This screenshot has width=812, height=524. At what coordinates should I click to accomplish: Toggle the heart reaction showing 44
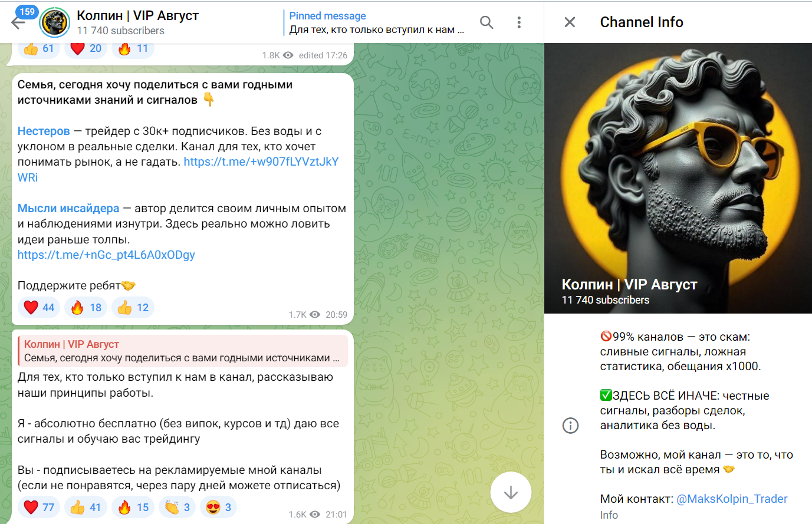38,307
